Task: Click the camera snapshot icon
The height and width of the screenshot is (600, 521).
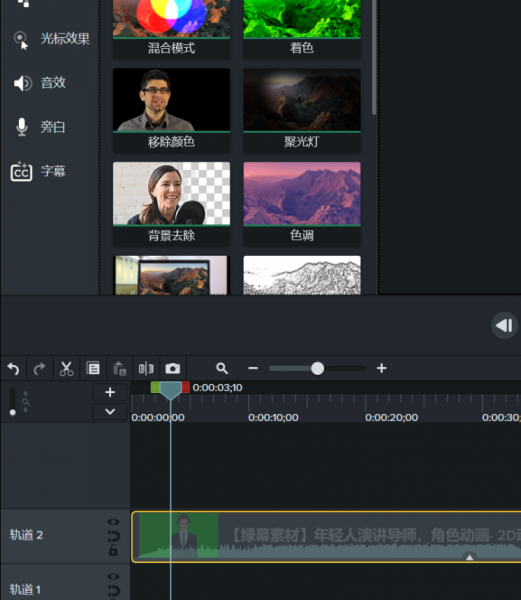Action: pos(173,368)
